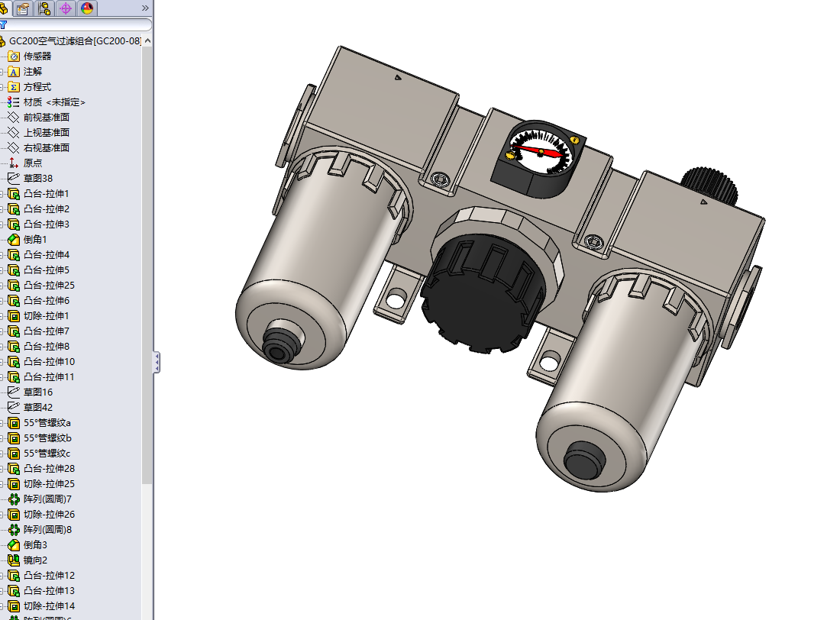Click the 阵列(圆周)7 circular pattern icon
This screenshot has width=840, height=620.
click(14, 499)
